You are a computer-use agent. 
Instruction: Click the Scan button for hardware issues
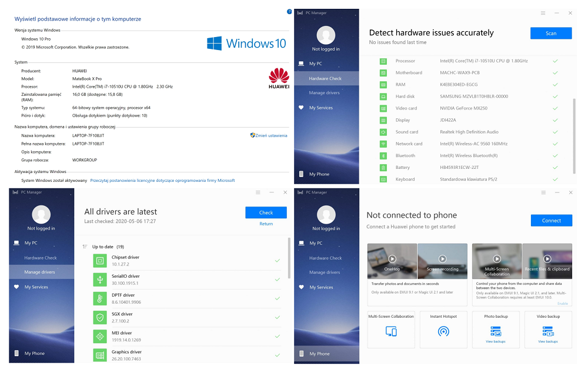[551, 33]
